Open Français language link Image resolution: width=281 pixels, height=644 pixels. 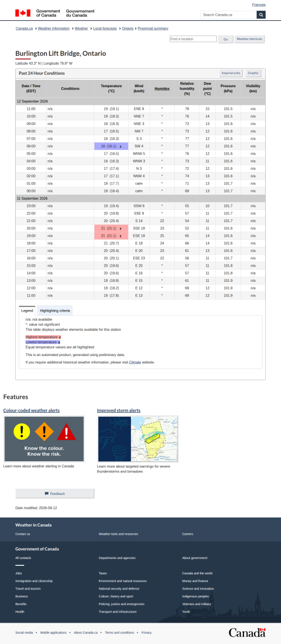click(259, 5)
